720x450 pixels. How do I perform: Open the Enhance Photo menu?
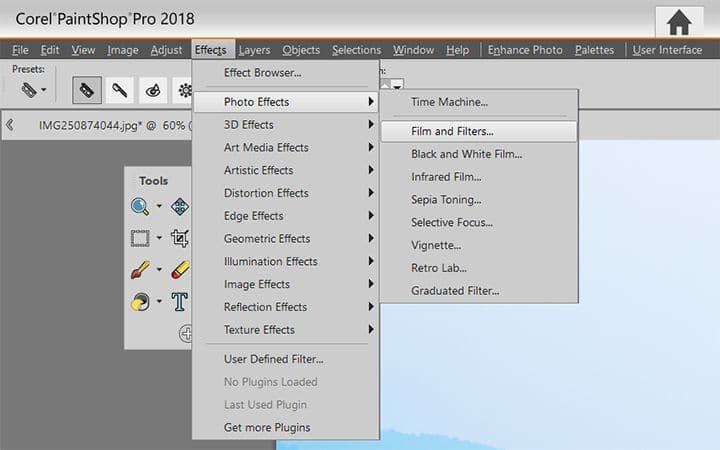pos(525,50)
